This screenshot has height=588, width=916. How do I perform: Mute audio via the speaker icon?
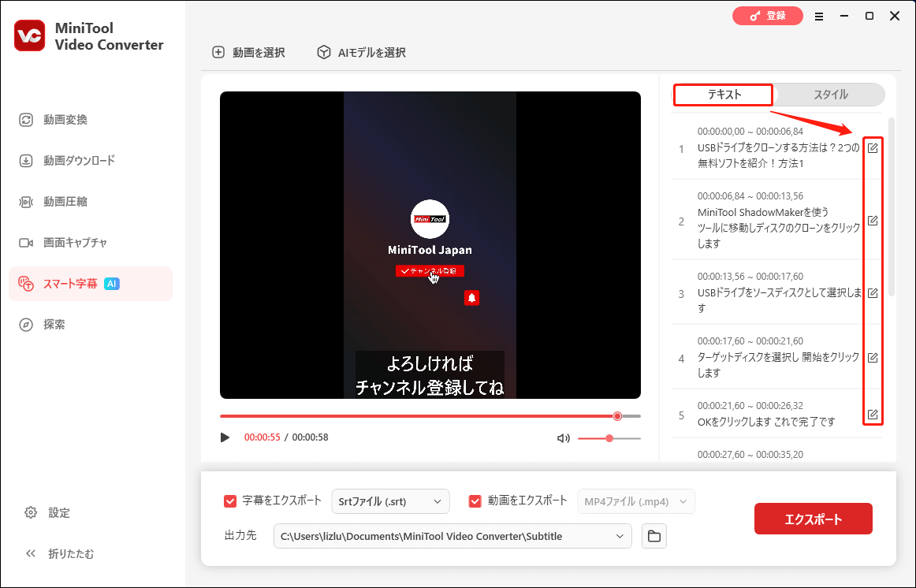click(x=563, y=438)
